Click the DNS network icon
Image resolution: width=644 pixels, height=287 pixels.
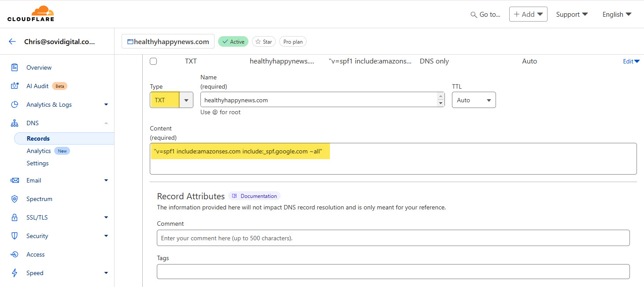pyautogui.click(x=15, y=123)
